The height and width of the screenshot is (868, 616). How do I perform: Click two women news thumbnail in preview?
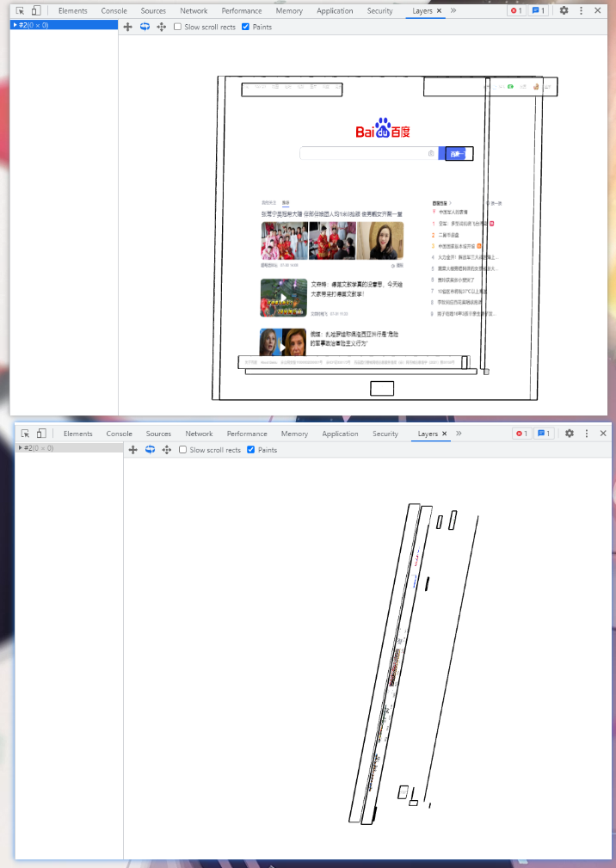tap(283, 342)
